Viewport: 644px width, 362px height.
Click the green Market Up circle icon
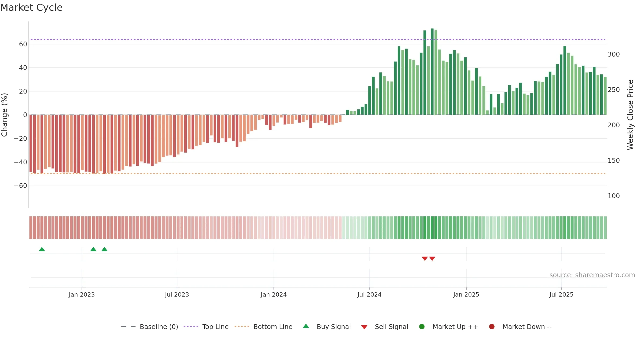coord(422,327)
